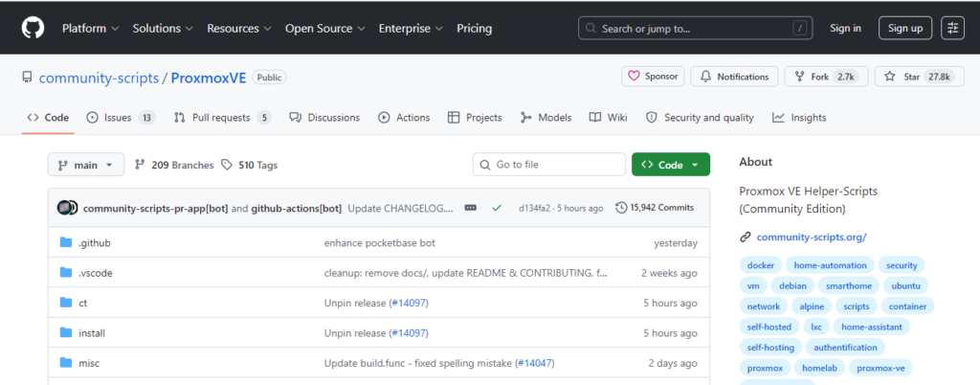Image resolution: width=980 pixels, height=385 pixels.
Task: Click the lxc topic tag
Action: (x=816, y=327)
